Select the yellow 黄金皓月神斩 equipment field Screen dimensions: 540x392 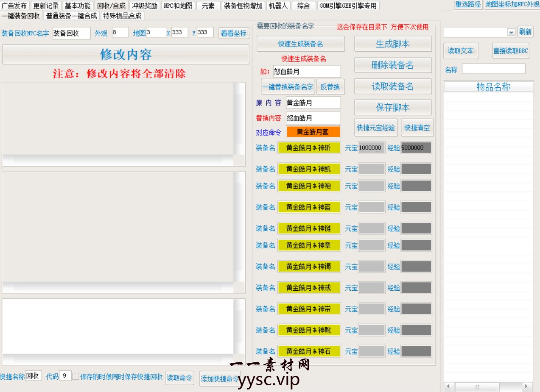[x=309, y=147]
